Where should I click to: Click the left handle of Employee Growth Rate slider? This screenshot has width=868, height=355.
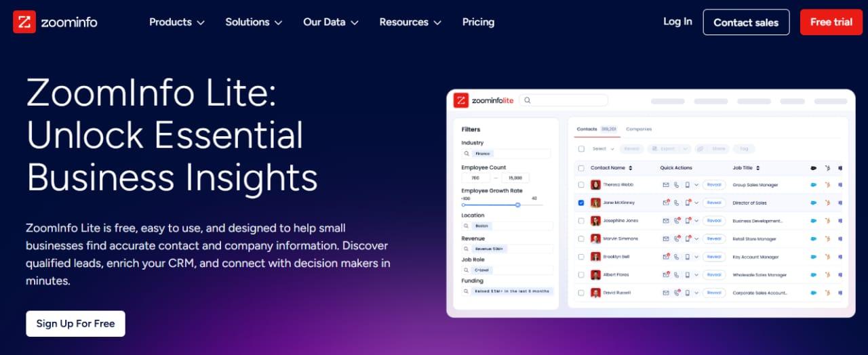tap(463, 205)
